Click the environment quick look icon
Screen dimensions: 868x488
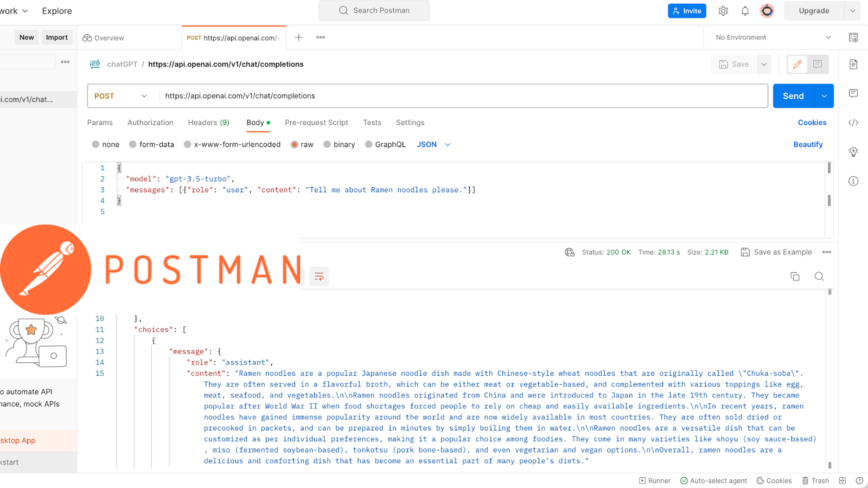click(x=853, y=37)
